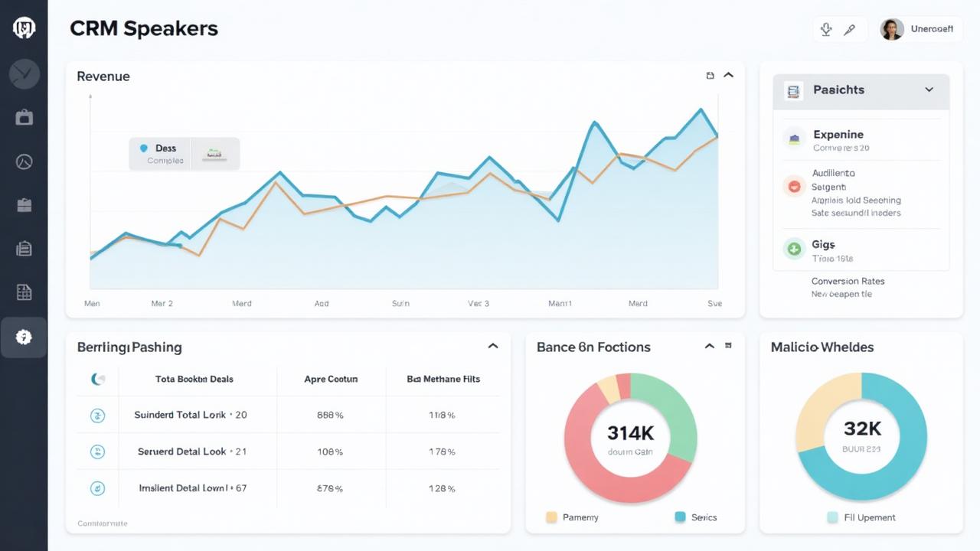Click the microphone icon in the header
Viewport: 980px width, 551px height.
click(x=826, y=30)
